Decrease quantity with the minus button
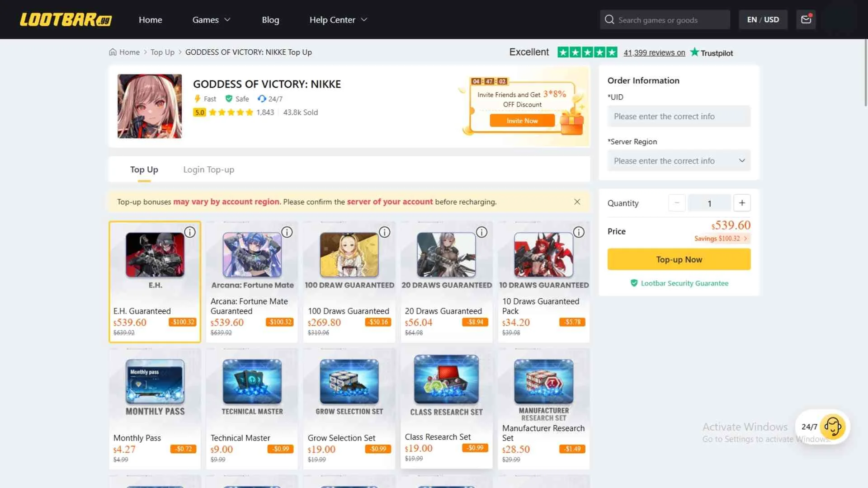The height and width of the screenshot is (488, 868). [677, 203]
